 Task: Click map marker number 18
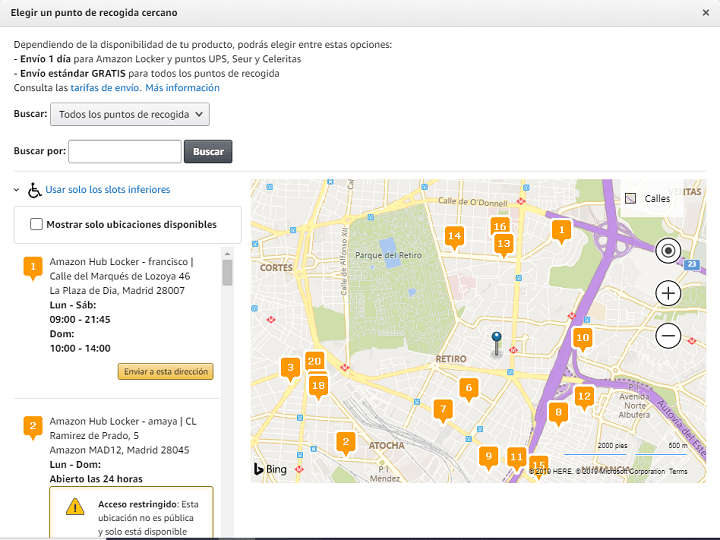pos(319,387)
